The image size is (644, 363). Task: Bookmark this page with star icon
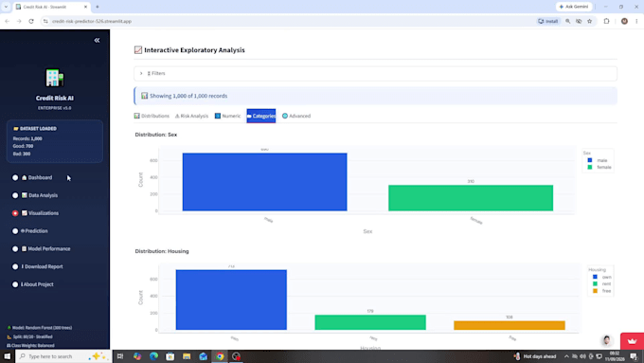(x=590, y=21)
